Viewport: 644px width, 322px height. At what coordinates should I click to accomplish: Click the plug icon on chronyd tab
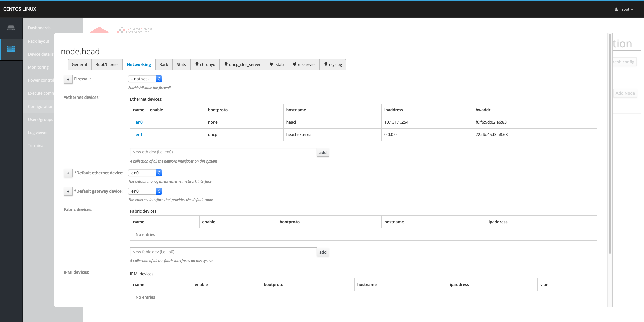click(197, 64)
